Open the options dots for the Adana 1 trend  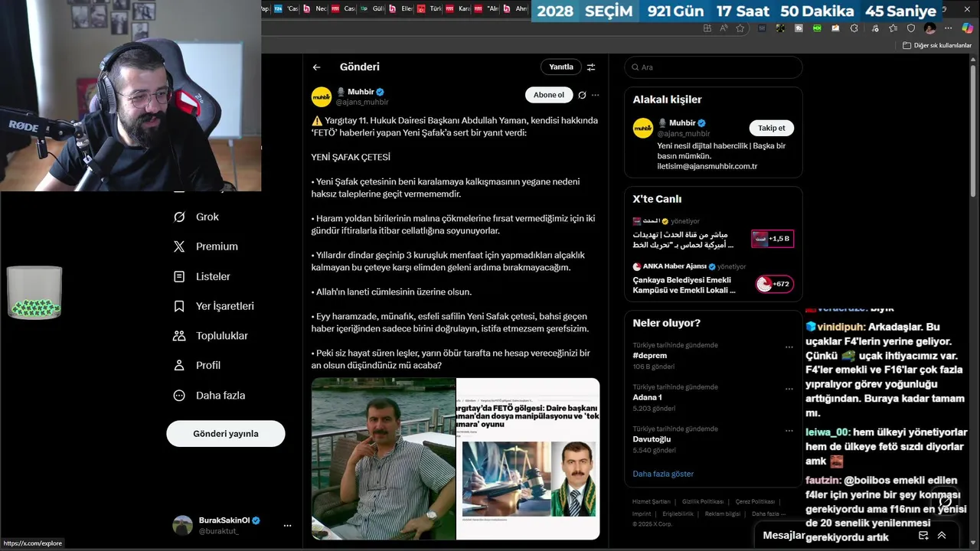(789, 388)
